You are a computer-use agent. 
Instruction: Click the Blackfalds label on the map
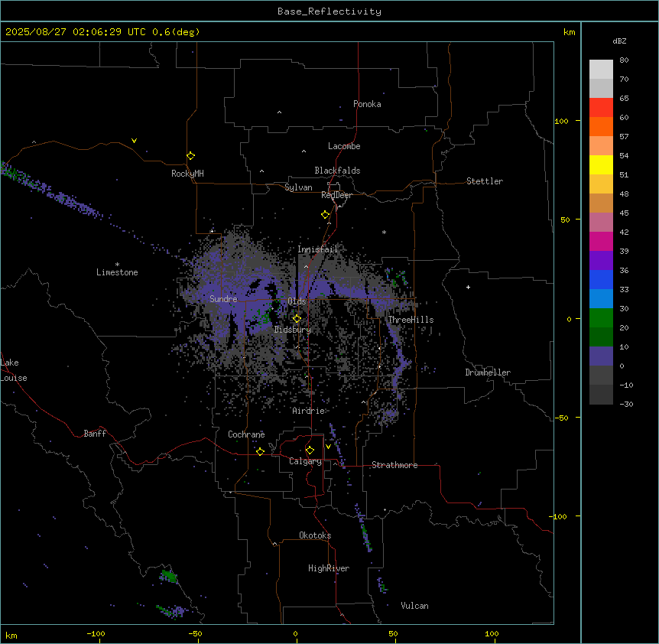[x=337, y=171]
